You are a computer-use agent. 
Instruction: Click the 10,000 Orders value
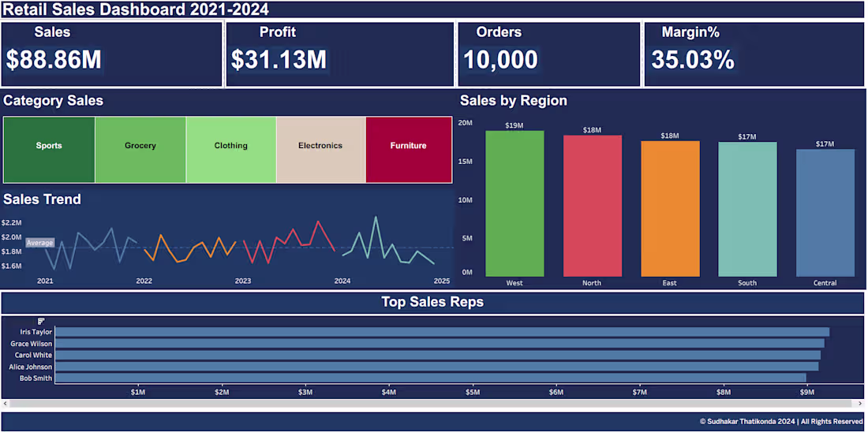coord(500,60)
